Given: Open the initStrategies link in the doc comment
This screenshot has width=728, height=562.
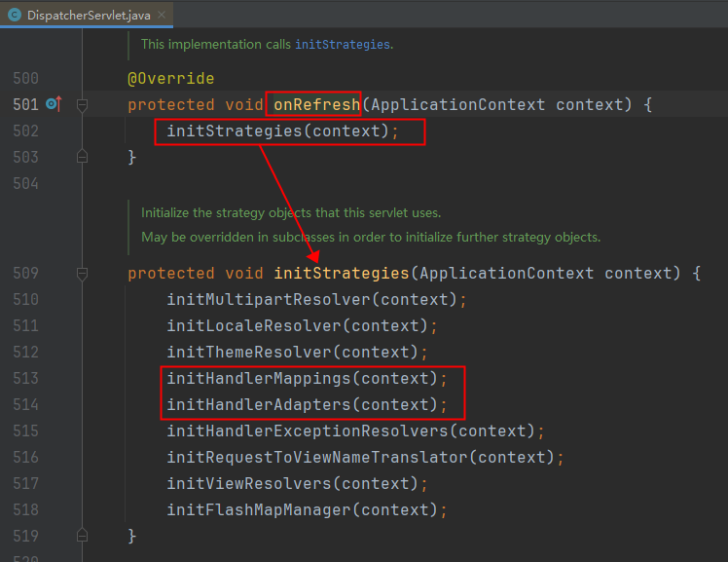Looking at the screenshot, I should [343, 44].
